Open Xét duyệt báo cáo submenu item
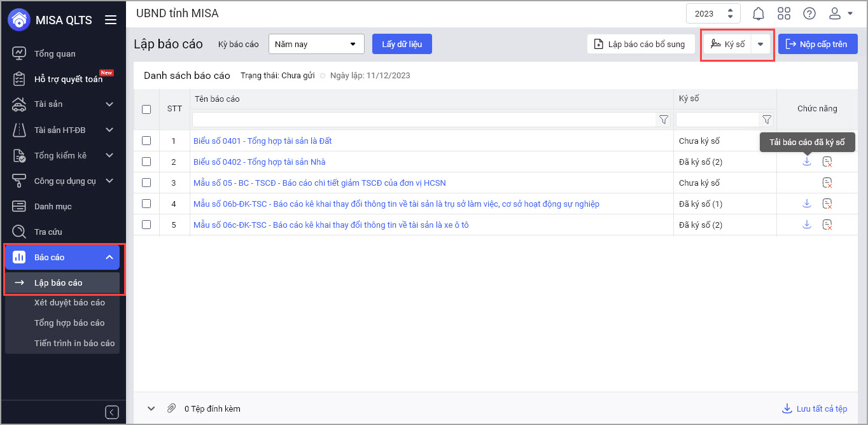The image size is (868, 425). [69, 303]
